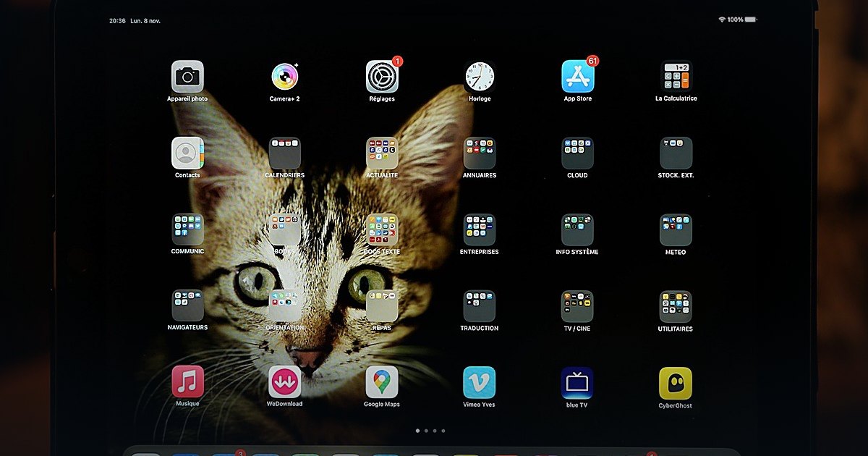Screen dimensions: 868x456
Task: Open the Horloge clock app
Action: click(x=480, y=77)
